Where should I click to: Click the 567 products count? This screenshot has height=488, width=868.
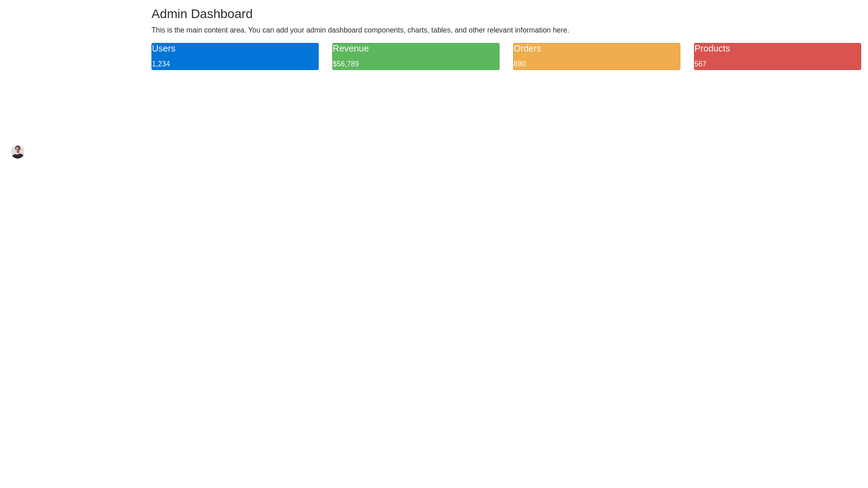(700, 64)
